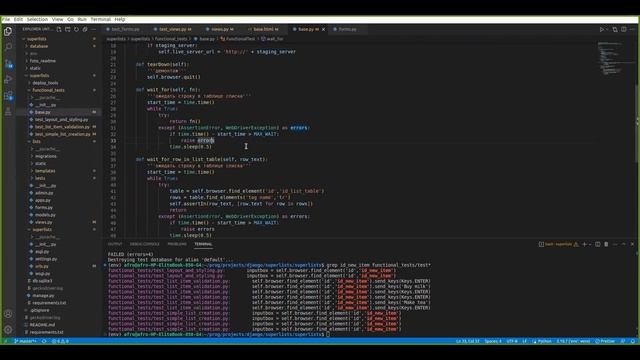Switch to the base.html tab
Viewport: 640px width, 360px height.
[x=263, y=29]
